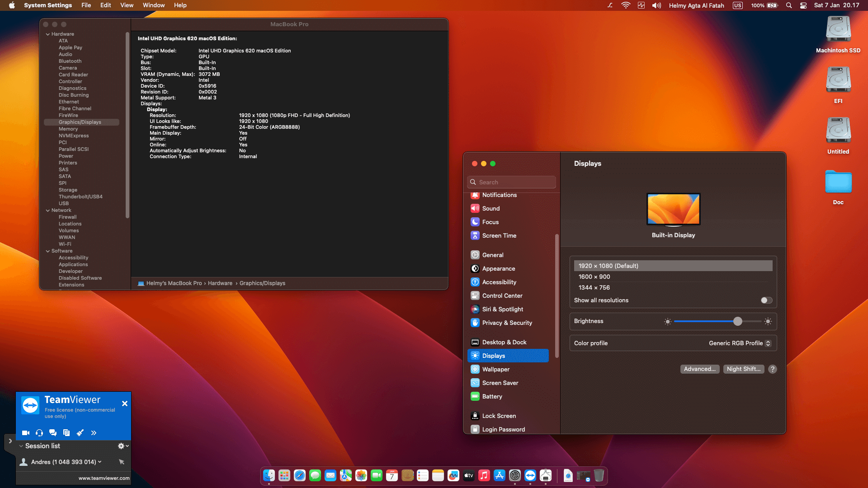The width and height of the screenshot is (868, 488).
Task: Open the TeamViewer app from the Dock
Action: tap(530, 475)
